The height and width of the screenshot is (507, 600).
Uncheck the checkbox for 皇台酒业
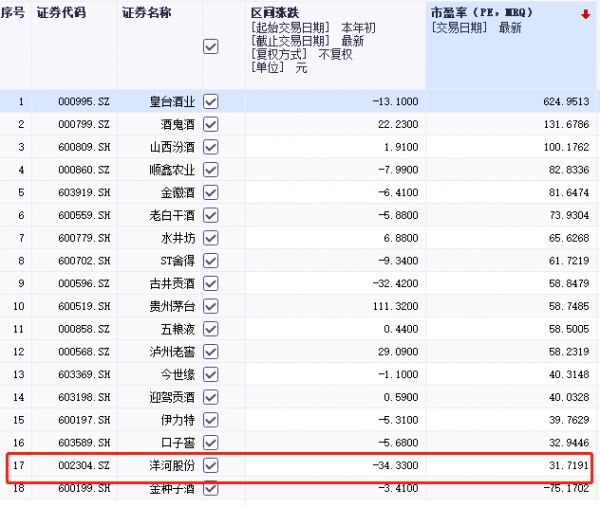point(210,101)
